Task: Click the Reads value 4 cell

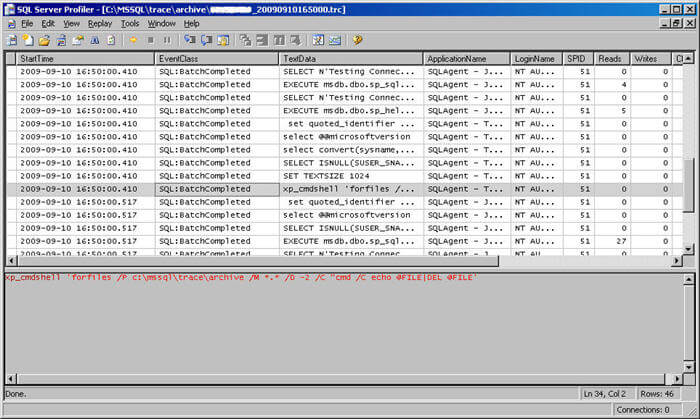Action: [612, 85]
